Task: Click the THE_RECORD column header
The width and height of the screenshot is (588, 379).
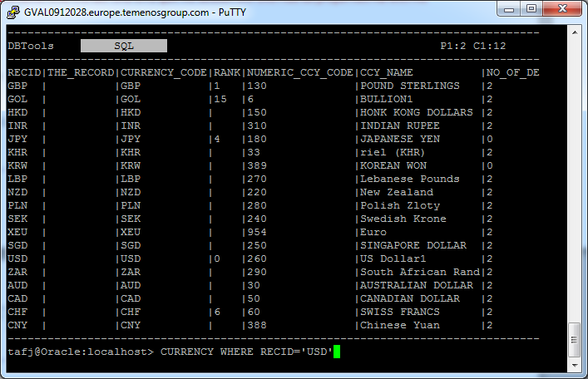Action: [x=81, y=72]
